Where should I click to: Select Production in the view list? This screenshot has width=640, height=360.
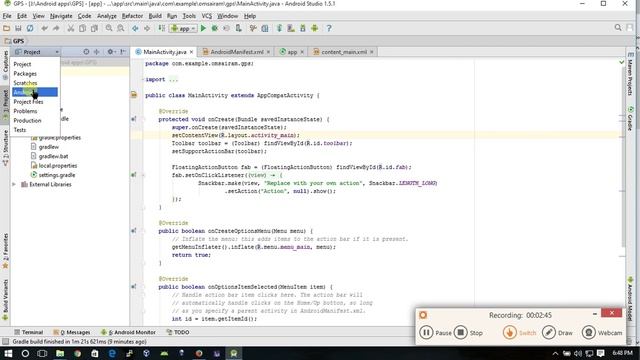tap(35, 120)
